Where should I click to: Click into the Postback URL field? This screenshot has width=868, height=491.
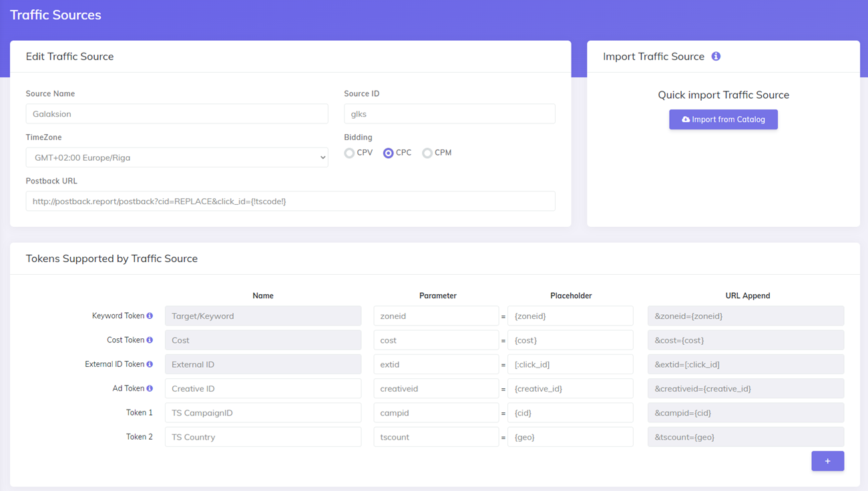[290, 201]
